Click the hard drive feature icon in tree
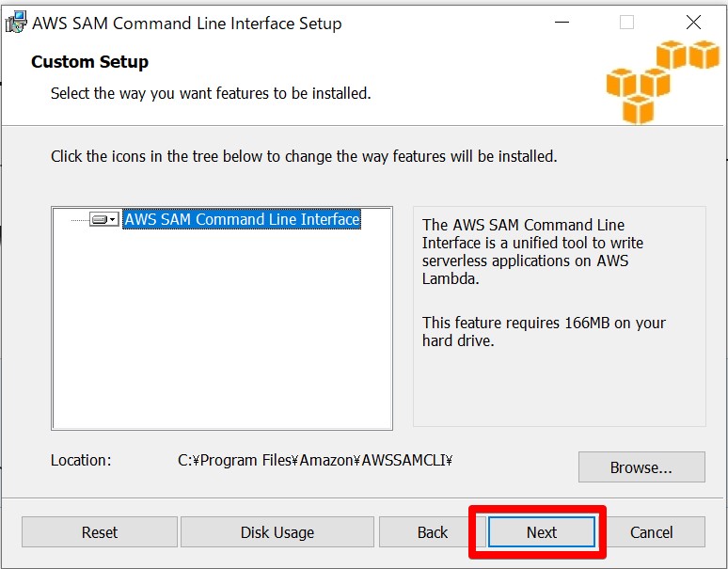This screenshot has width=728, height=569. click(100, 219)
